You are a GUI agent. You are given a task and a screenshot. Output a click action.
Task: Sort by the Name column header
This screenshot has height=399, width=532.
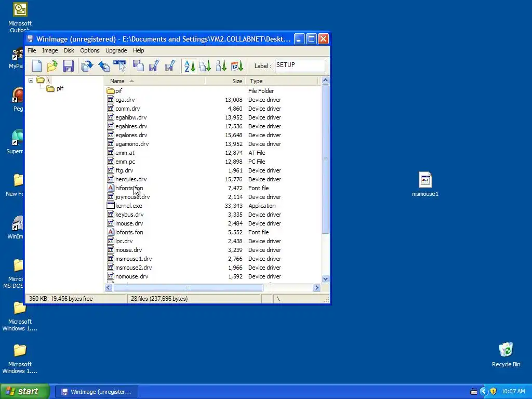(154, 81)
